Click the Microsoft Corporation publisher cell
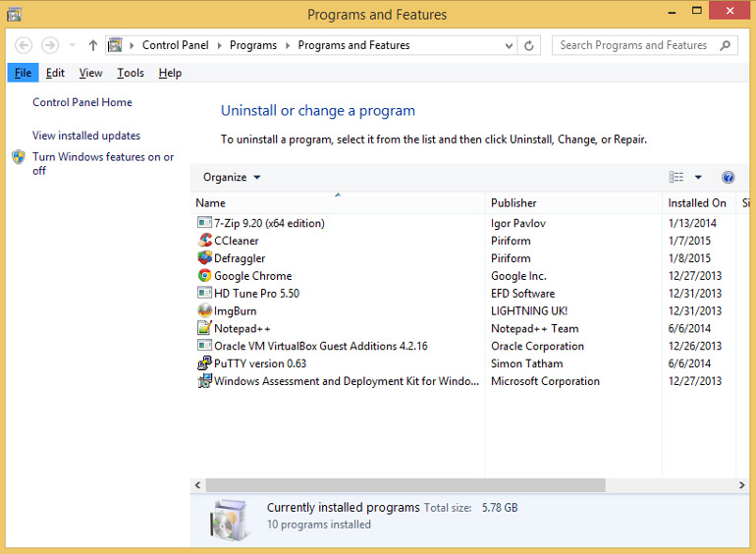756x554 pixels. pyautogui.click(x=545, y=381)
